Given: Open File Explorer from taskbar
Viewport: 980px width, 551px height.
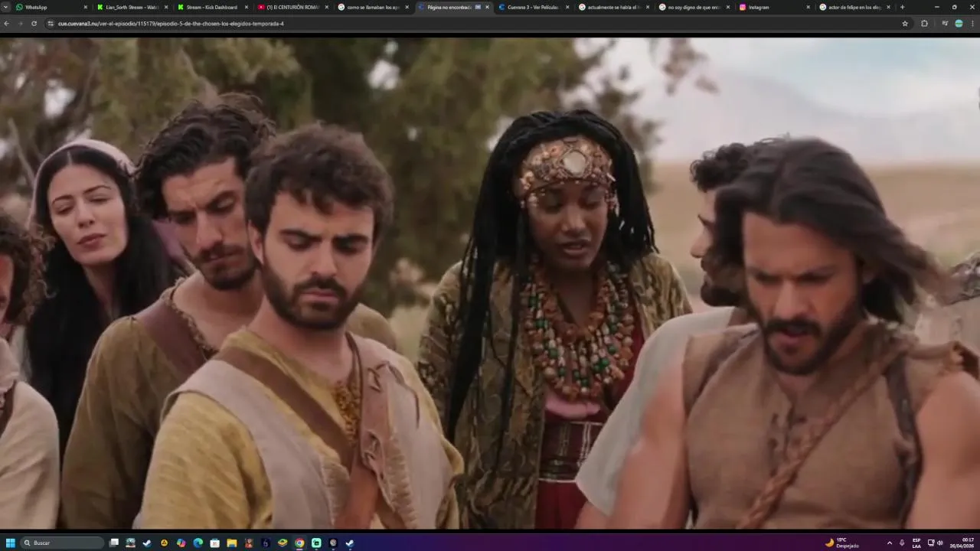Looking at the screenshot, I should 232,543.
